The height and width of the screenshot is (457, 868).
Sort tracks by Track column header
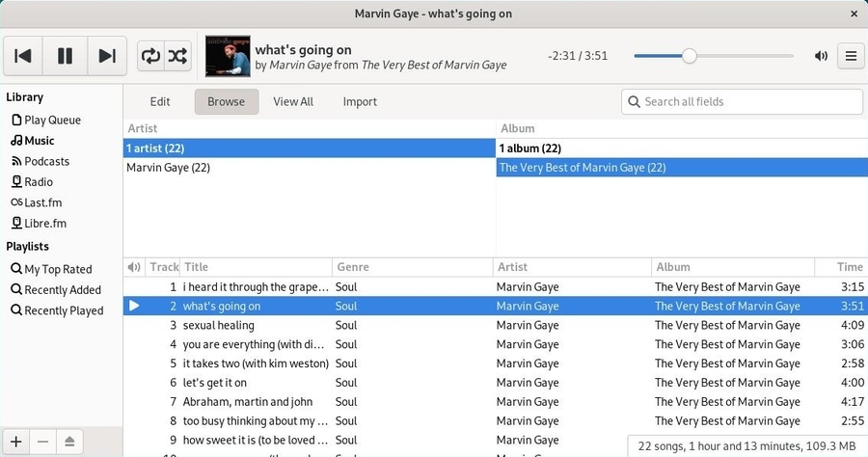coord(163,267)
